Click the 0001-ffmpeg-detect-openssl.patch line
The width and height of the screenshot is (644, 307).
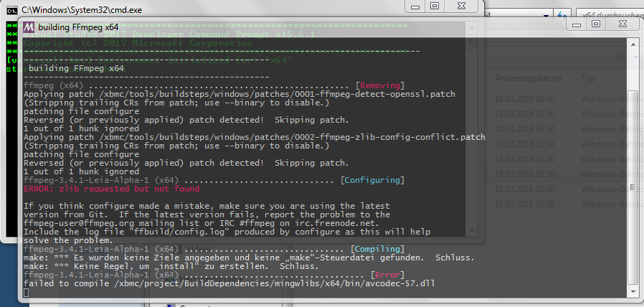[x=240, y=94]
